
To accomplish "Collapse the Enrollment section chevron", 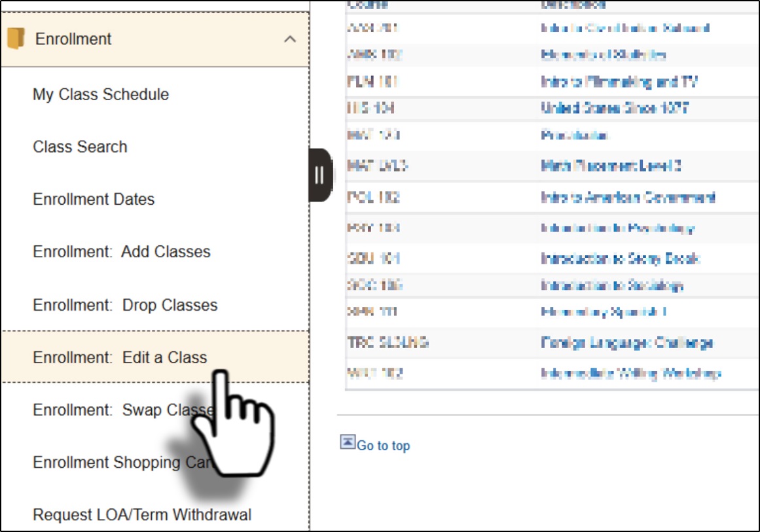I will (x=290, y=39).
